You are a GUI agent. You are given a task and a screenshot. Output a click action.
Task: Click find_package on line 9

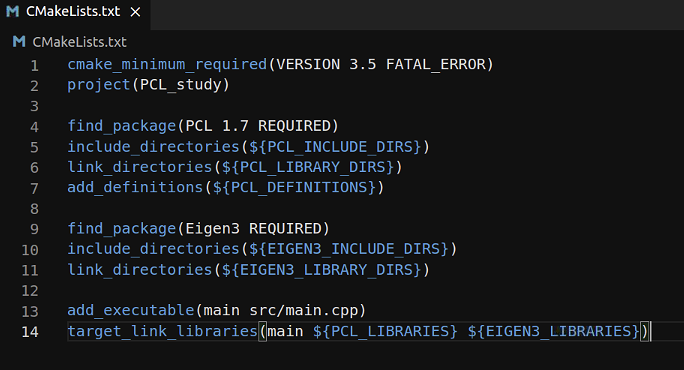coord(122,229)
